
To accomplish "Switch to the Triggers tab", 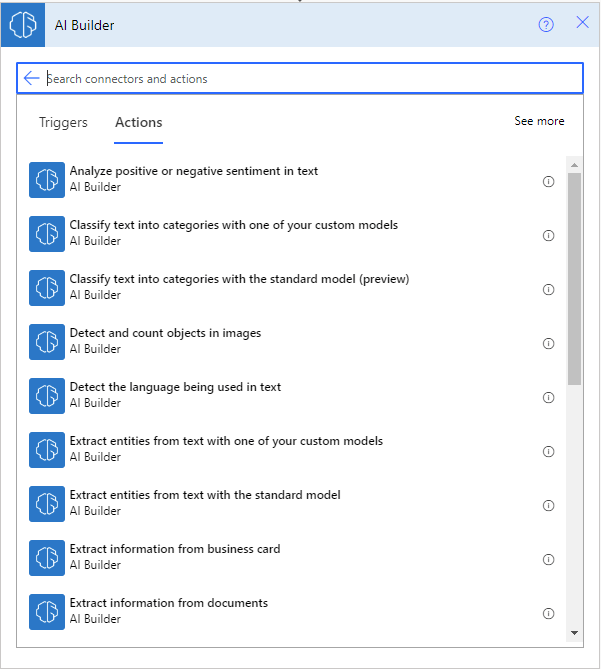I will pos(63,123).
